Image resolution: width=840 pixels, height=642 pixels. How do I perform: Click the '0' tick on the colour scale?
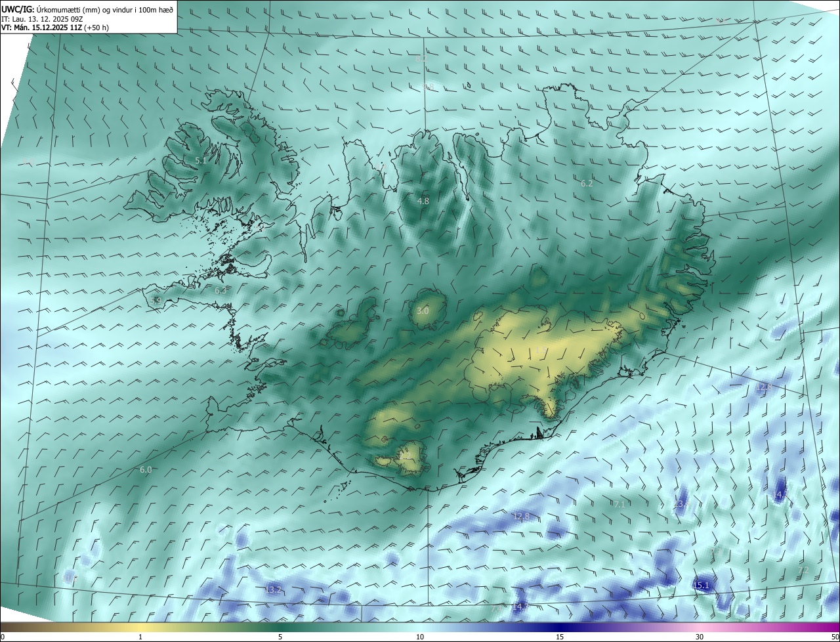pyautogui.click(x=3, y=637)
